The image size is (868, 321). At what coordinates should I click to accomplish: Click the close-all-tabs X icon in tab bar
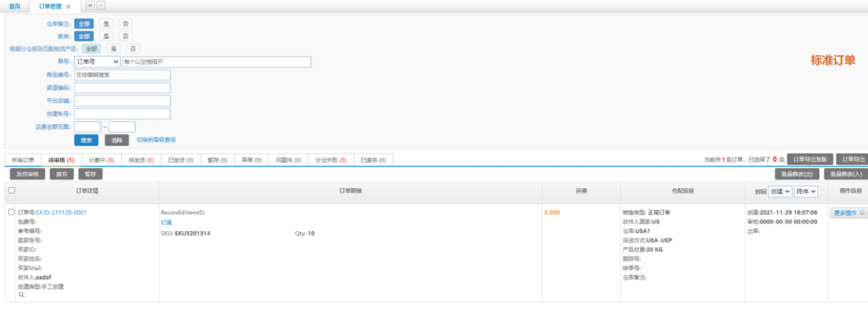100,6
